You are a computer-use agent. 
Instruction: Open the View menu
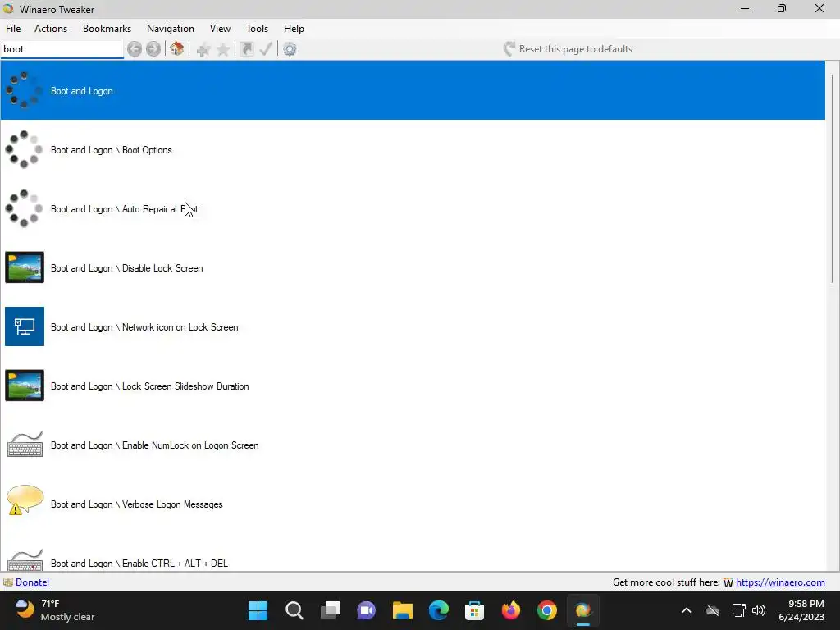click(x=220, y=29)
